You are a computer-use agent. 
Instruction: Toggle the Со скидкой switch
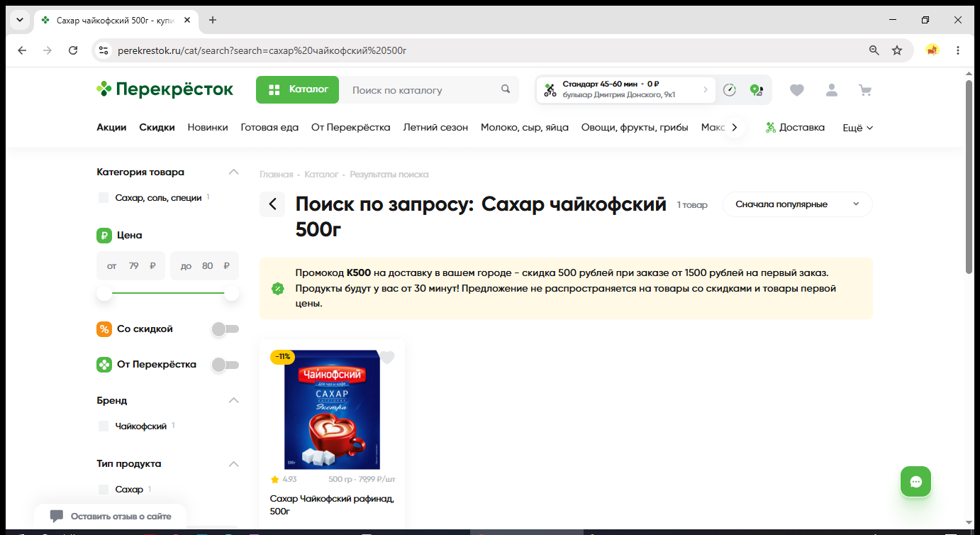(225, 329)
